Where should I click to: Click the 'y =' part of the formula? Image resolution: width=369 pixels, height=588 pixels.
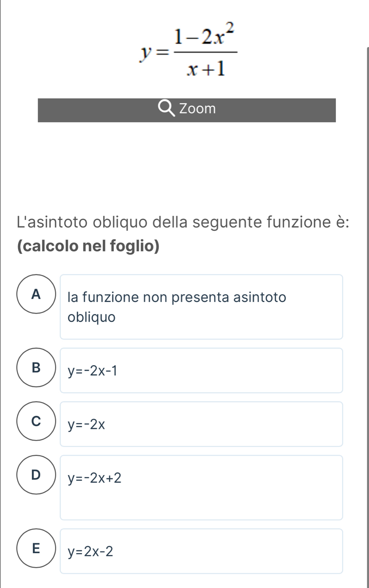coord(151,53)
